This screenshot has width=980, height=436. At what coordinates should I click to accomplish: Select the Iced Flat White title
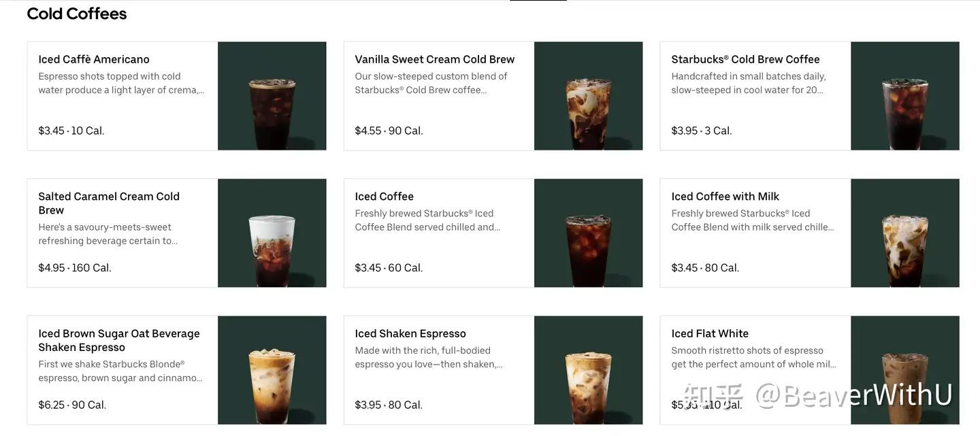pos(710,333)
